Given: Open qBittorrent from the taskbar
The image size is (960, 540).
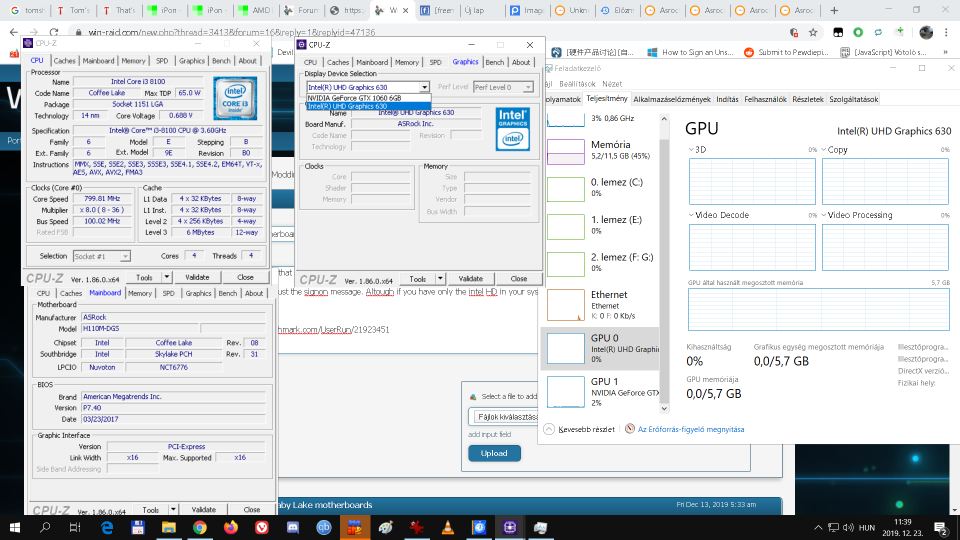Looking at the screenshot, I should (324, 527).
